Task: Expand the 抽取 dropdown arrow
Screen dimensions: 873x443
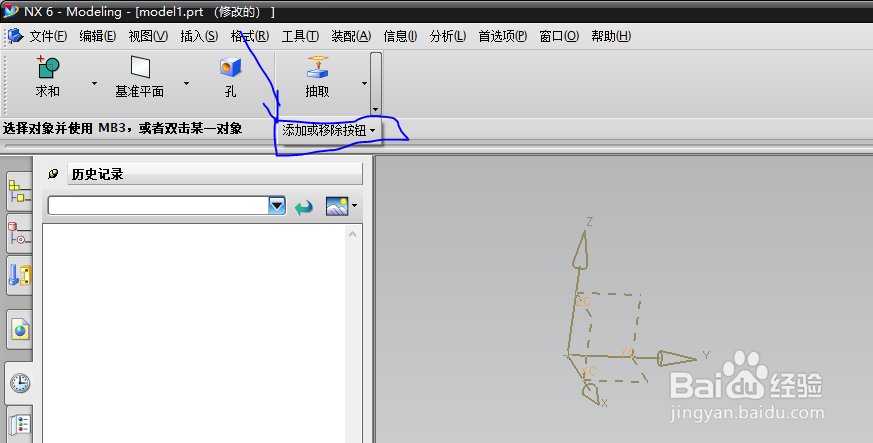Action: [364, 83]
